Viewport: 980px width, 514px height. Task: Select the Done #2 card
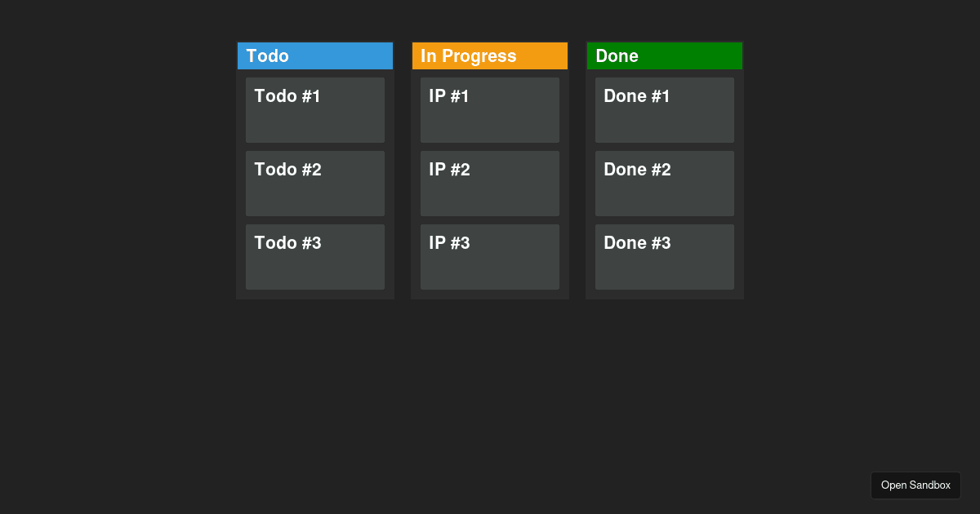click(x=664, y=183)
